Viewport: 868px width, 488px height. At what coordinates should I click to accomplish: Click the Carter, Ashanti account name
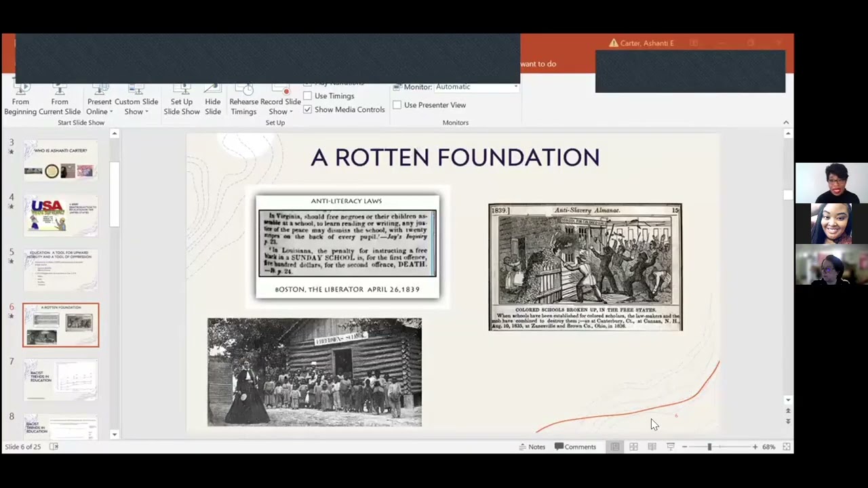[x=647, y=43]
